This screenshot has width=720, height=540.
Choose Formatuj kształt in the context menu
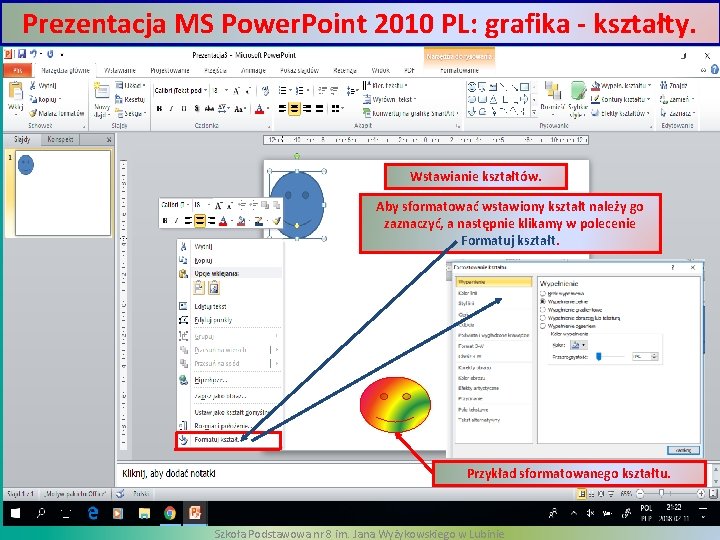point(228,440)
